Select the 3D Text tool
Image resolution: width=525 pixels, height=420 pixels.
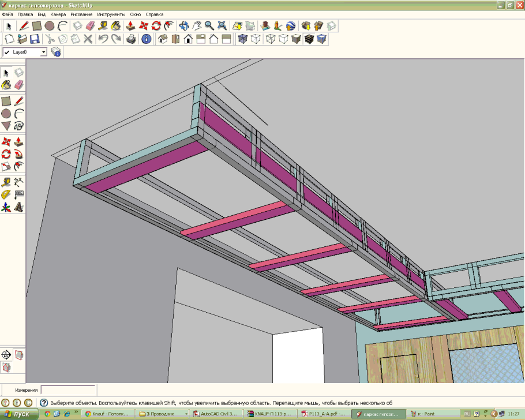point(18,207)
